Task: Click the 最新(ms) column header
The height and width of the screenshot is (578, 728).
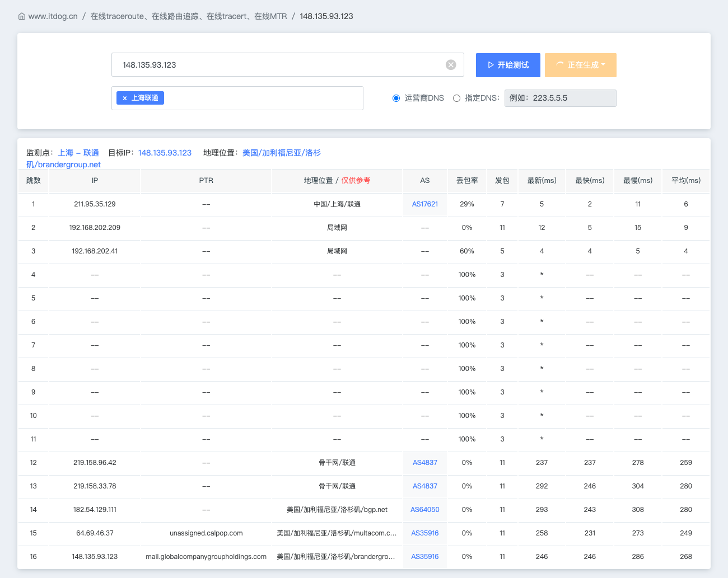Action: click(542, 181)
